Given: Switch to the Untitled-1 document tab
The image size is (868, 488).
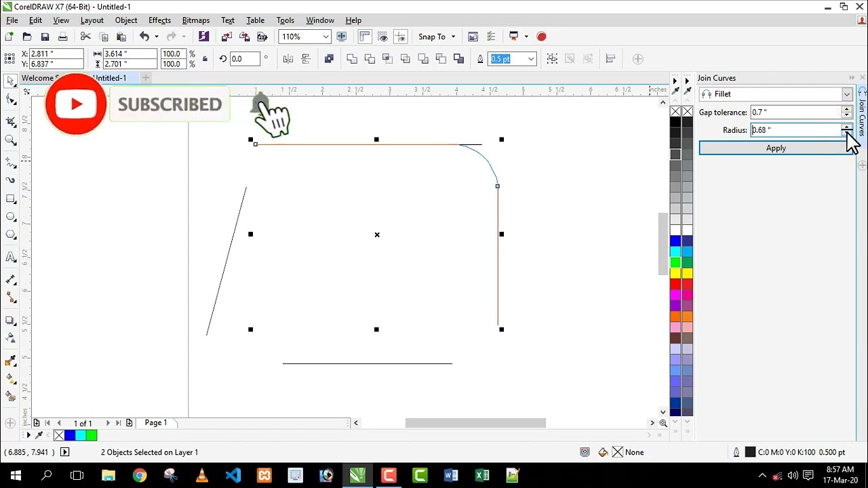Looking at the screenshot, I should [111, 78].
